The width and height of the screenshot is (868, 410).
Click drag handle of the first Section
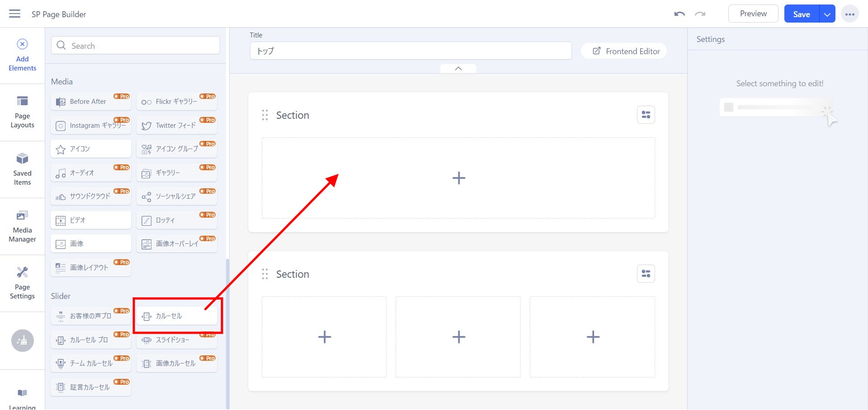[x=265, y=115]
